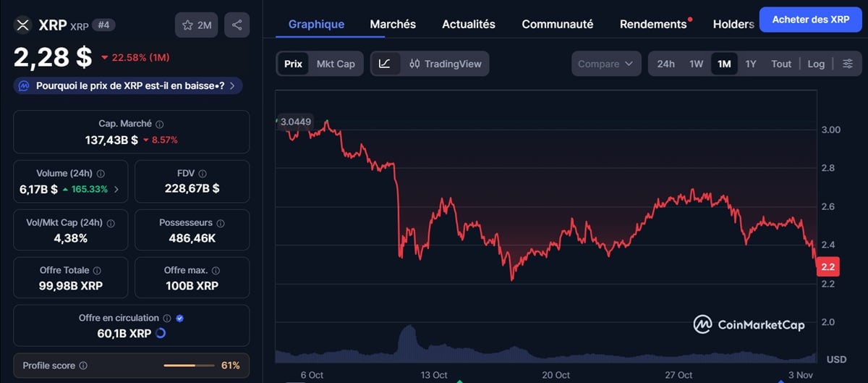Click the 61% profile score value

click(231, 366)
